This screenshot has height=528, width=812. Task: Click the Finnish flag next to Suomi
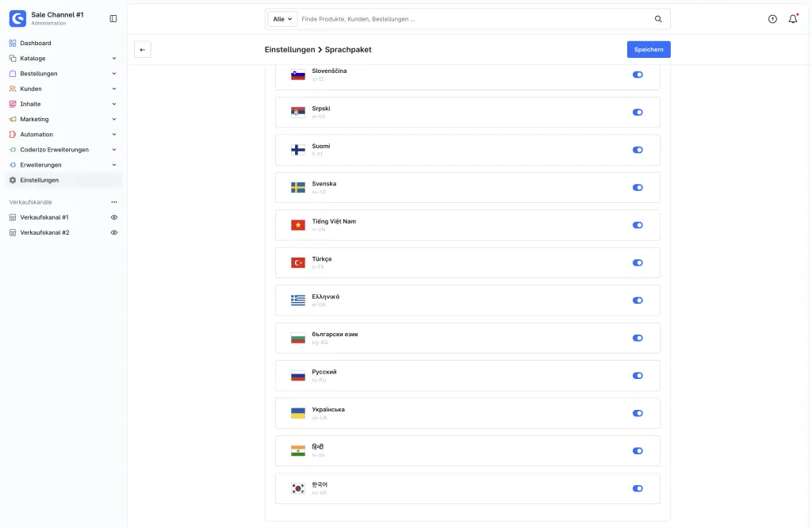pos(298,150)
